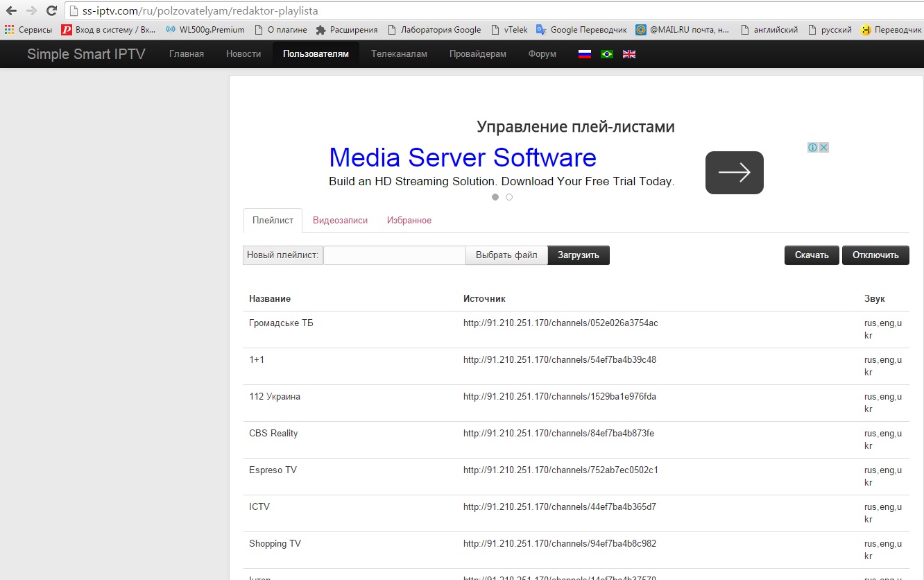Viewport: 924px width, 580px height.
Task: Click source URL ending 752ab7ec0502c1
Action: pos(561,470)
